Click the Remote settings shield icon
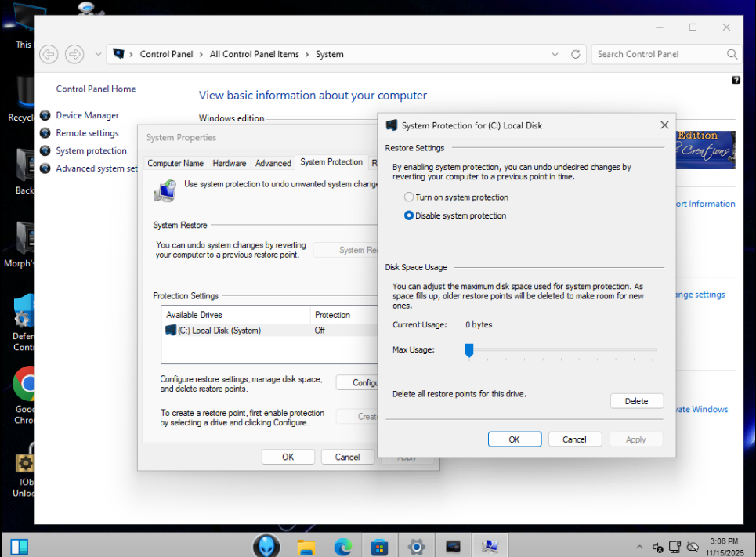This screenshot has width=756, height=557. 45,133
